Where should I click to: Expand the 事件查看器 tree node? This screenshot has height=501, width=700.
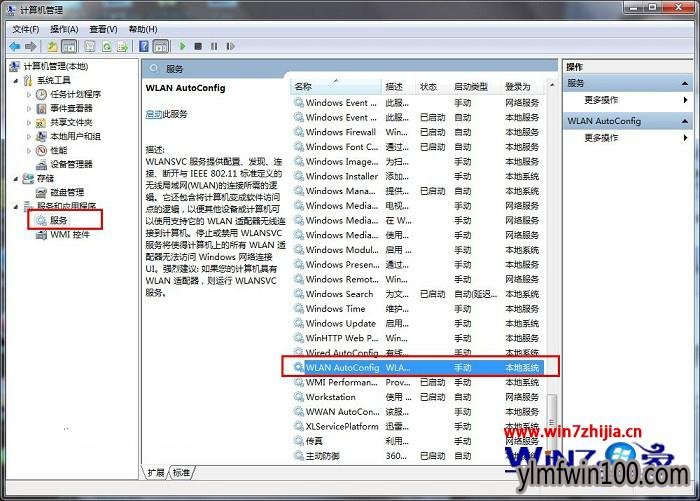coord(29,109)
